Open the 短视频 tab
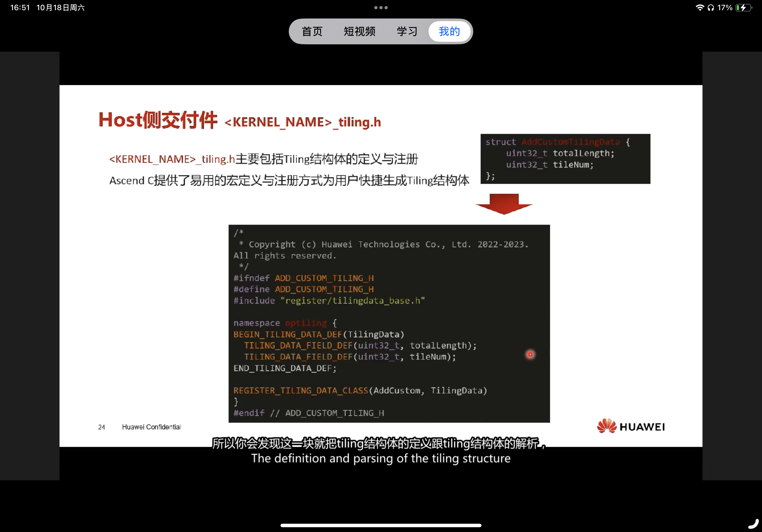The width and height of the screenshot is (762, 532). [359, 31]
